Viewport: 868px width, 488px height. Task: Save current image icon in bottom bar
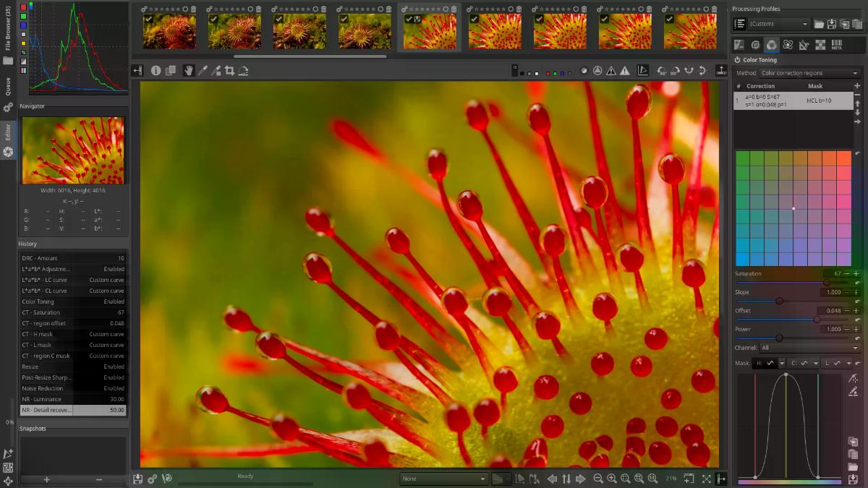coord(138,479)
